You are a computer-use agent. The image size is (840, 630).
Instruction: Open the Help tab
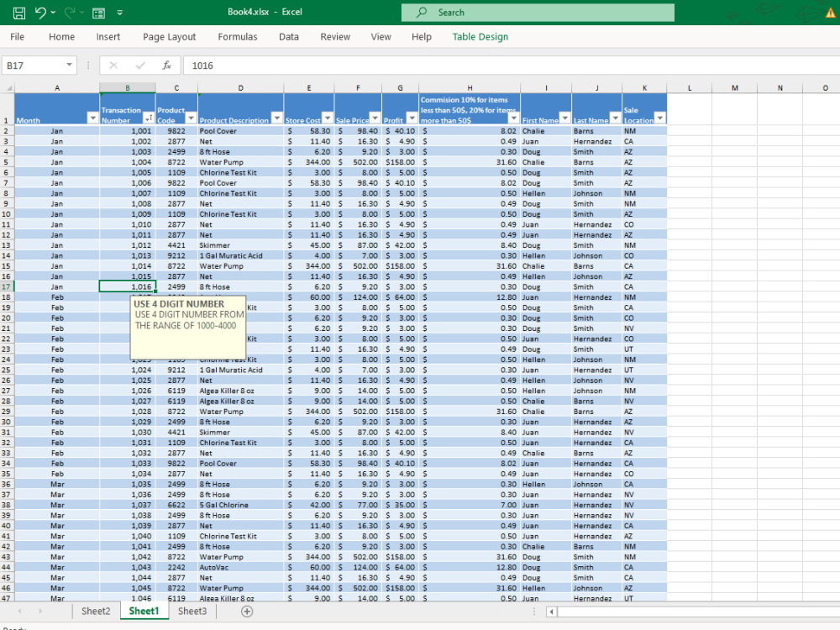pos(422,36)
